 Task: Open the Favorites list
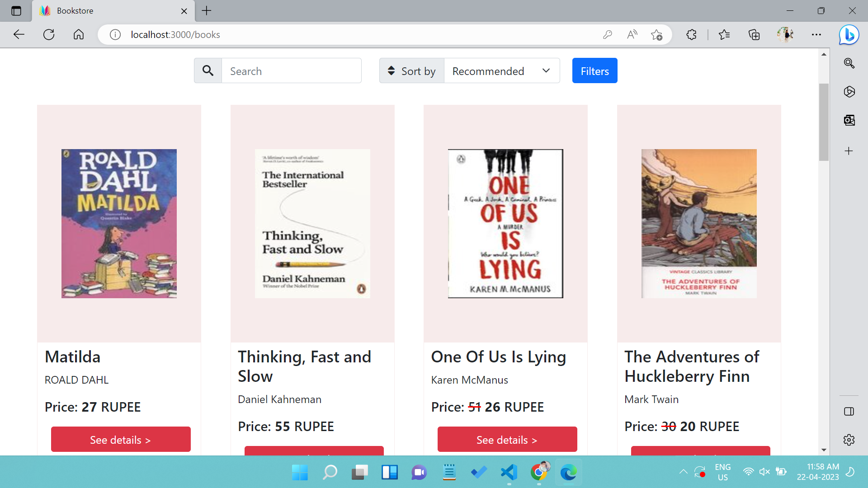pos(724,34)
